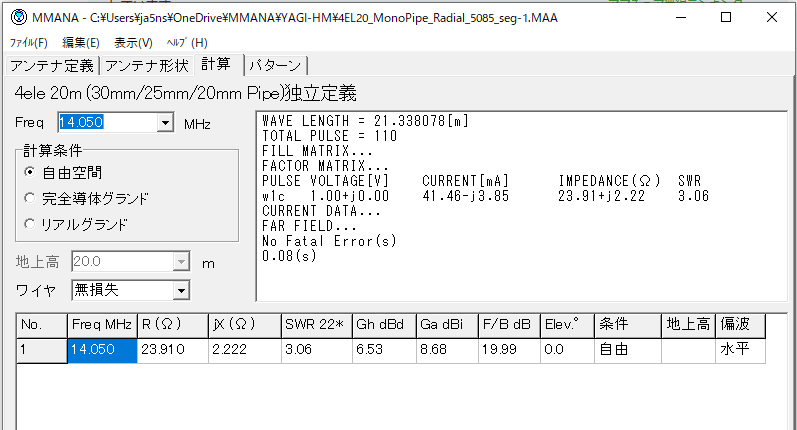
Task: Switch to the アンテナ形状 tab
Action: click(x=148, y=65)
